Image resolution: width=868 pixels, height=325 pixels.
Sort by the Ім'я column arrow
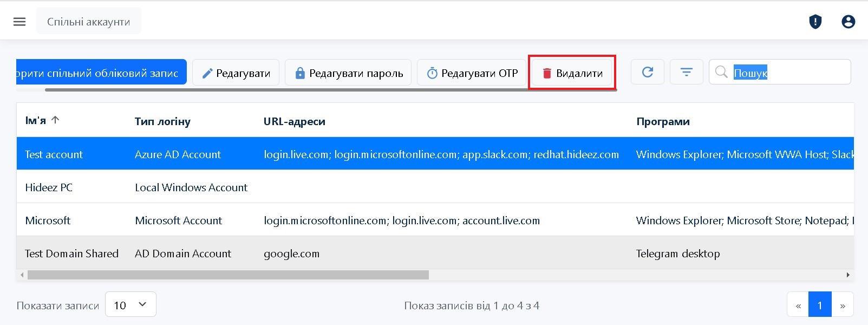point(55,120)
